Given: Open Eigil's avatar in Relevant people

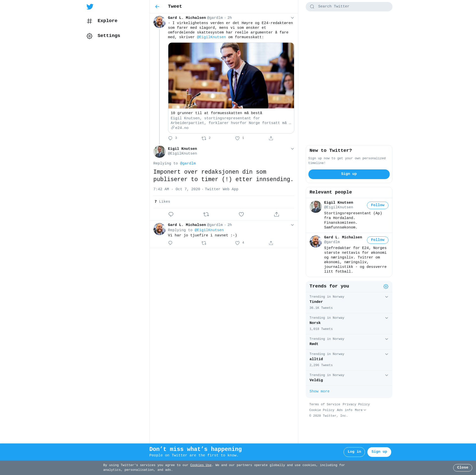Looking at the screenshot, I should (x=316, y=207).
